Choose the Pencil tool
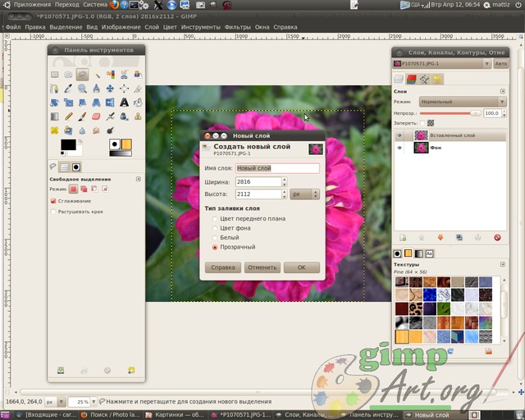 pyautogui.click(x=68, y=116)
